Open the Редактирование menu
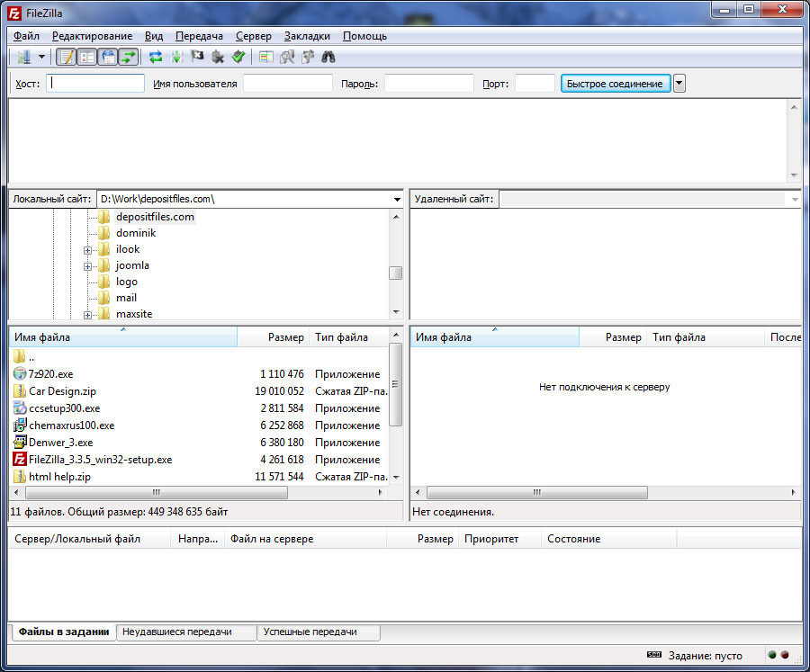 (x=92, y=36)
